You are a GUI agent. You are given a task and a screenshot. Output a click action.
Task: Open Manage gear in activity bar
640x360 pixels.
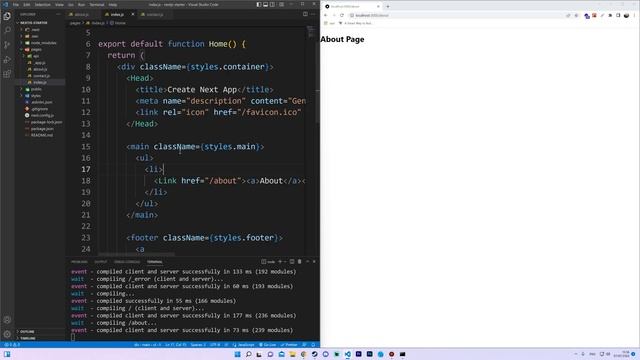(7, 334)
